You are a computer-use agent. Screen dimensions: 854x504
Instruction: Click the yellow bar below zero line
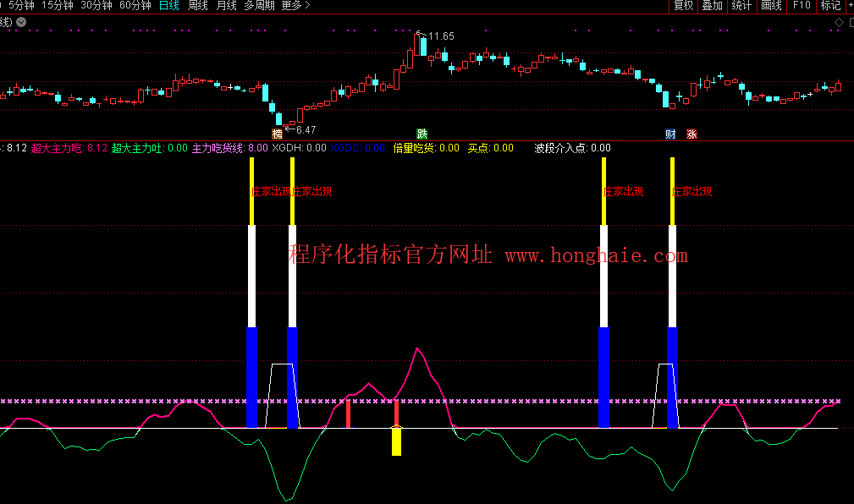click(396, 441)
